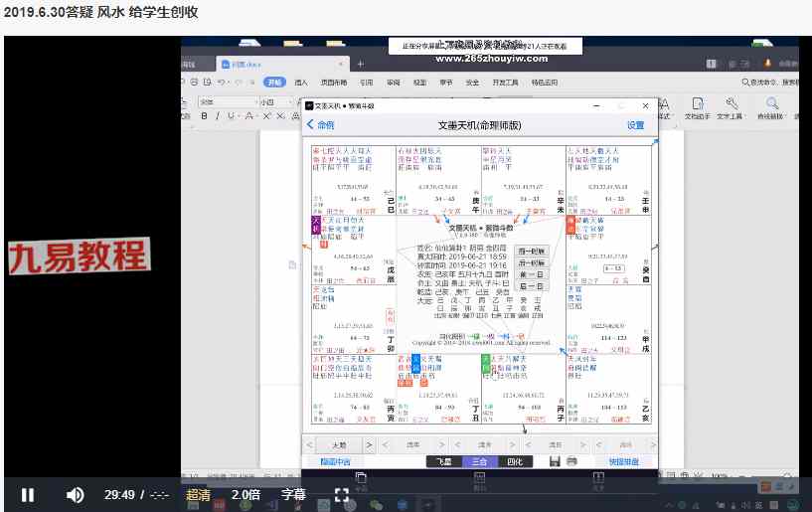
Task: Open the 超清 video quality selector
Action: [x=198, y=494]
